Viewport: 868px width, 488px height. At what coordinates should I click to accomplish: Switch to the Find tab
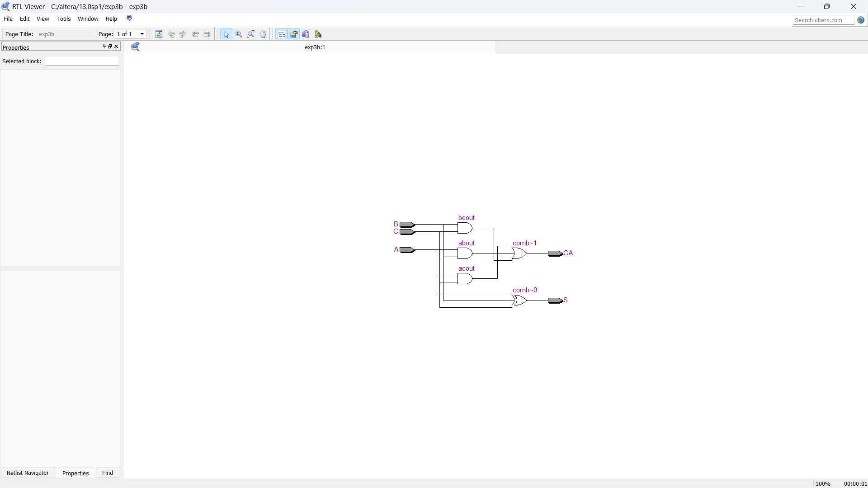108,473
